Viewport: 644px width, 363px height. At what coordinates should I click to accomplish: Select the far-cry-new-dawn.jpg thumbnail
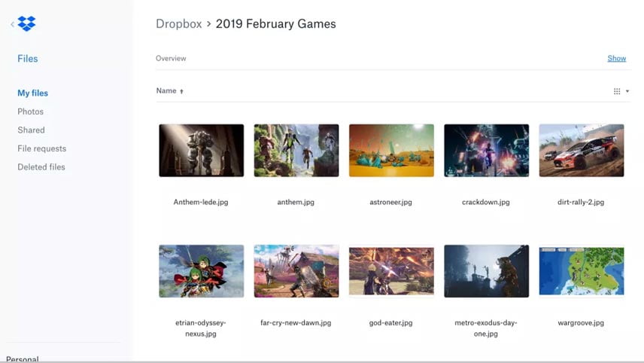(x=296, y=271)
